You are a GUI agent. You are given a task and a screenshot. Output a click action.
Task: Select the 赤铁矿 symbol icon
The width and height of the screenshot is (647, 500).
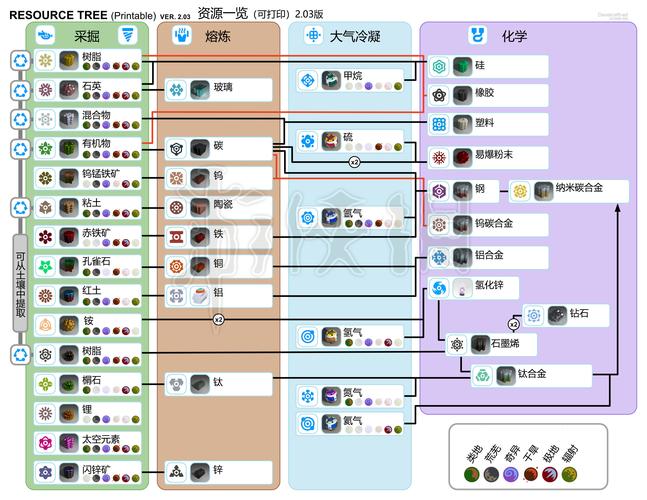45,237
